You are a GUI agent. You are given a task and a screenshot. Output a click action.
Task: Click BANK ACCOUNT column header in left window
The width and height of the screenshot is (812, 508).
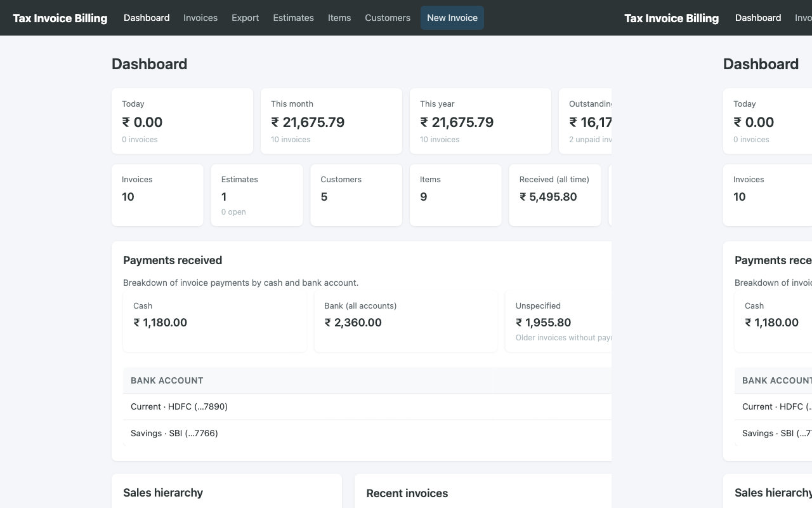pyautogui.click(x=167, y=380)
